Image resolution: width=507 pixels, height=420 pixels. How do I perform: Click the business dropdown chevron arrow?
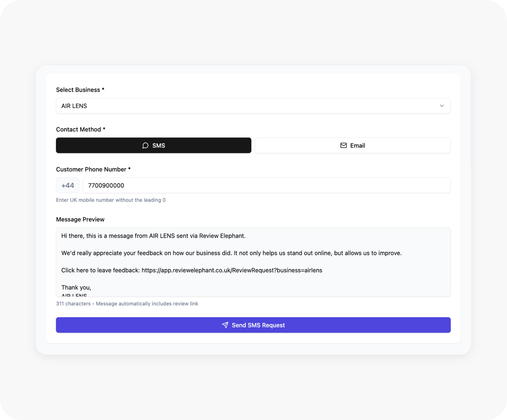(x=442, y=106)
